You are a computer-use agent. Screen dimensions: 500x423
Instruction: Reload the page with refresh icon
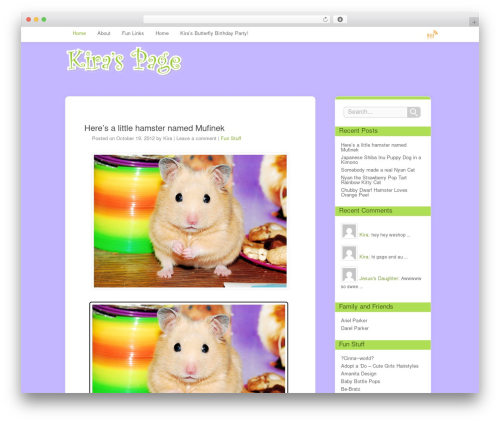click(x=325, y=20)
